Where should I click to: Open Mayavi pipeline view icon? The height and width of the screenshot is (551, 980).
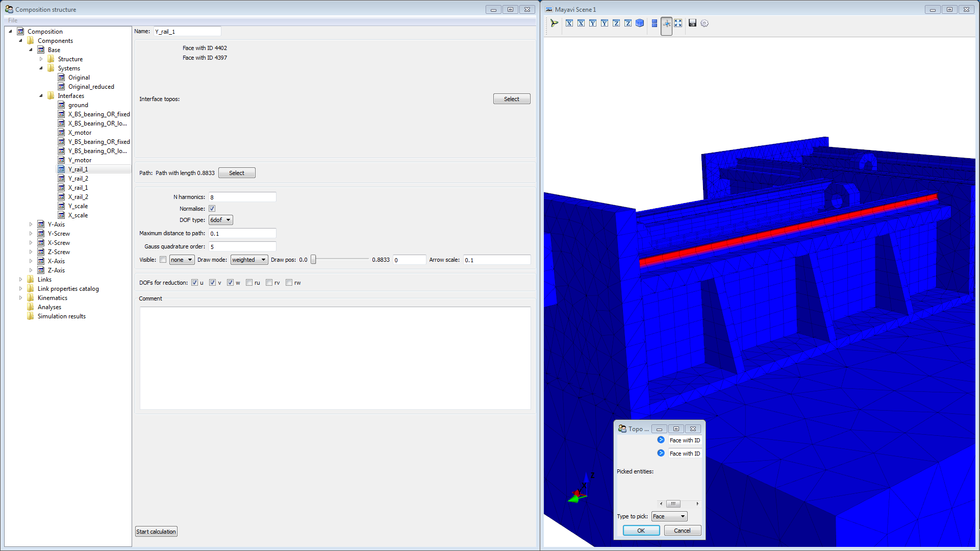point(555,23)
